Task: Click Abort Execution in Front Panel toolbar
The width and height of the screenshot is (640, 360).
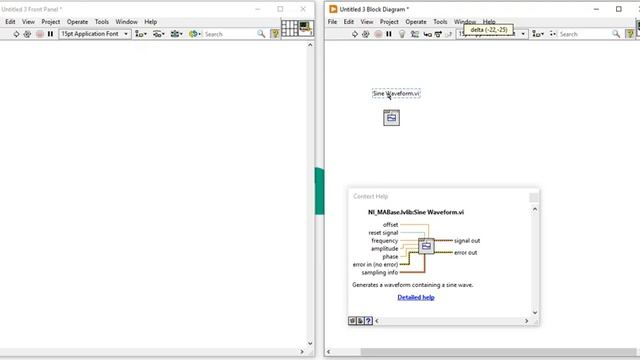Action: [x=40, y=34]
